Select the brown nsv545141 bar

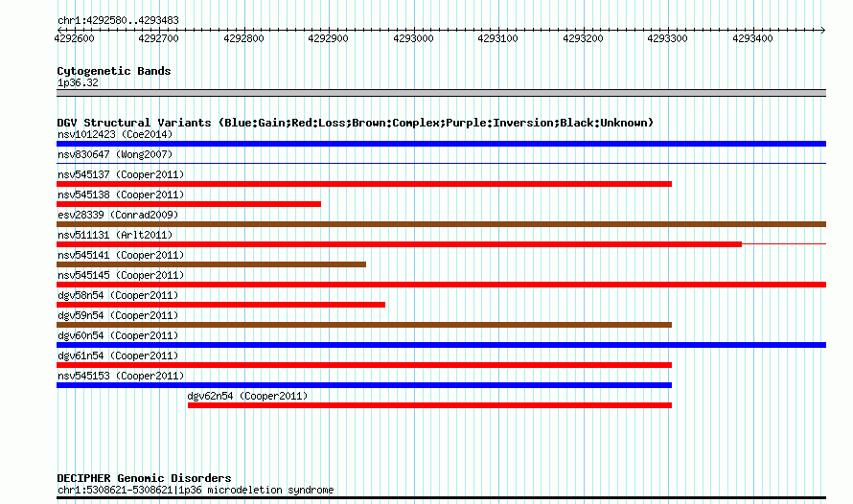coord(211,264)
